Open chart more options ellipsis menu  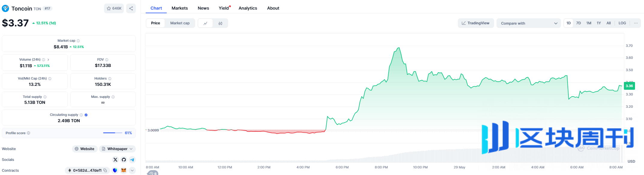636,23
